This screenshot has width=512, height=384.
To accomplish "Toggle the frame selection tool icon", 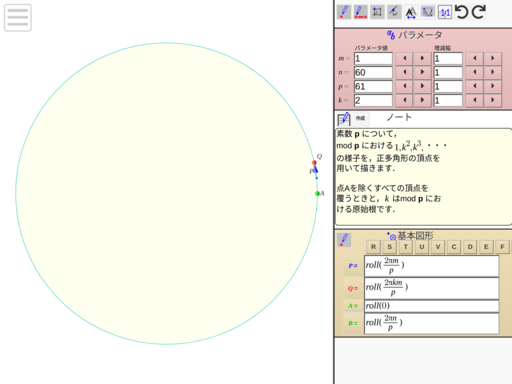I will pos(377,12).
